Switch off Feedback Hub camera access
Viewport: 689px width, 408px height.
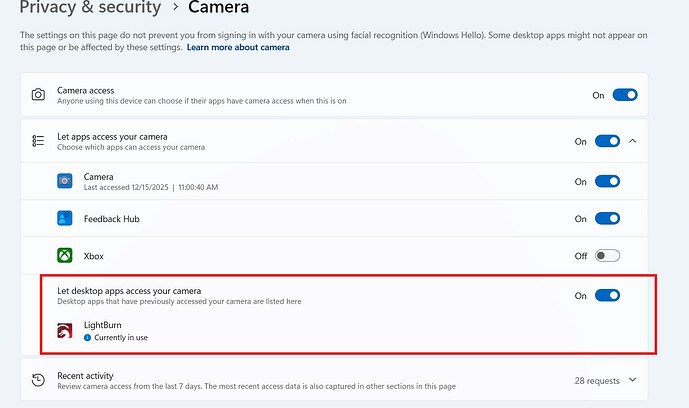click(607, 218)
